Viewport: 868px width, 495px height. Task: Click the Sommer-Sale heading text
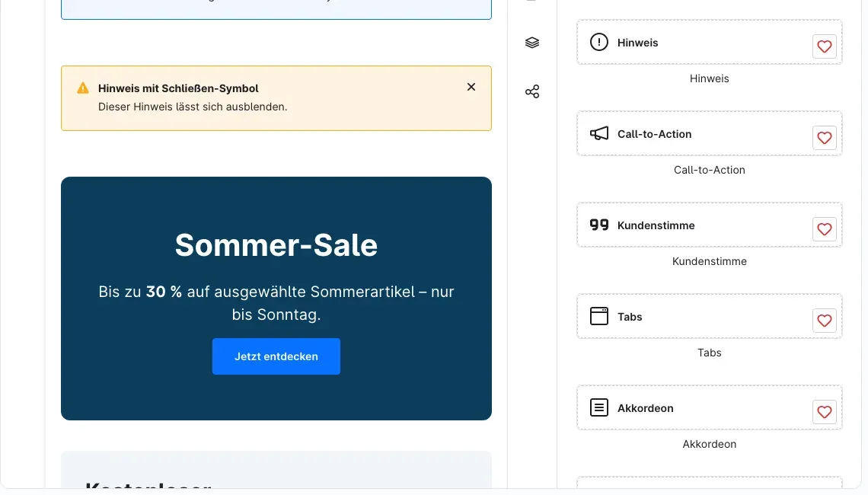[x=276, y=245]
